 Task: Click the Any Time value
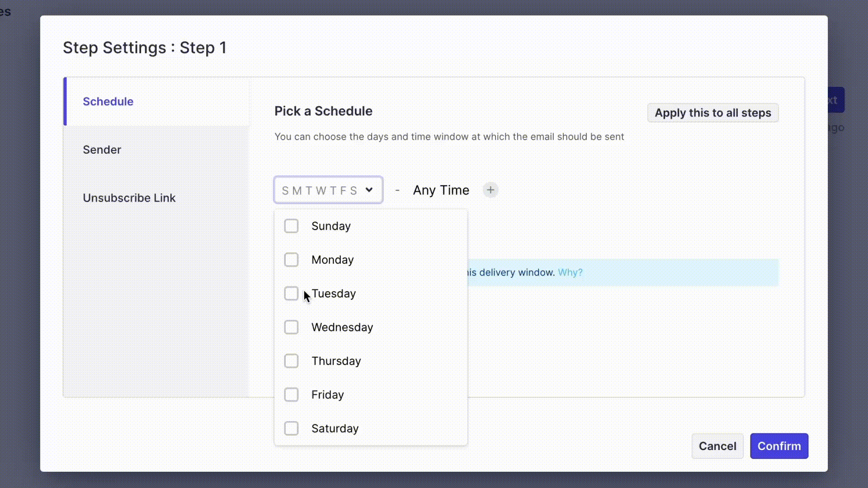tap(441, 190)
